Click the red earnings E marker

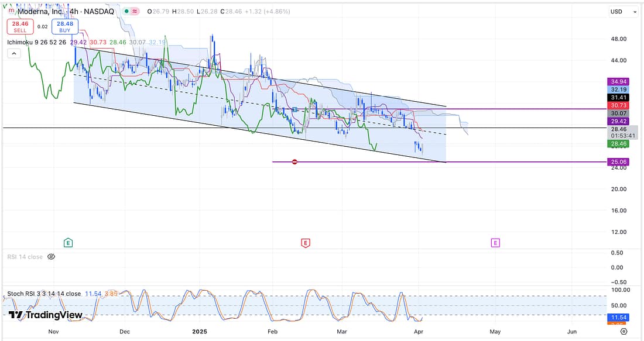coord(304,242)
